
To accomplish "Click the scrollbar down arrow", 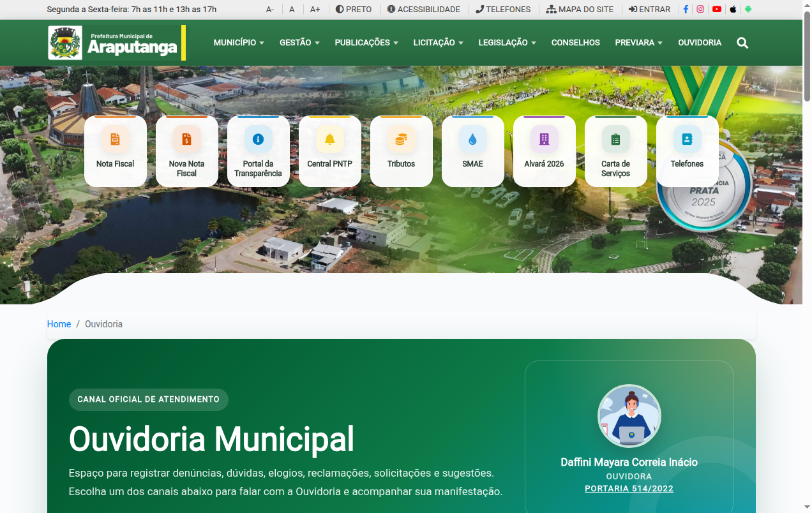I will click(807, 508).
